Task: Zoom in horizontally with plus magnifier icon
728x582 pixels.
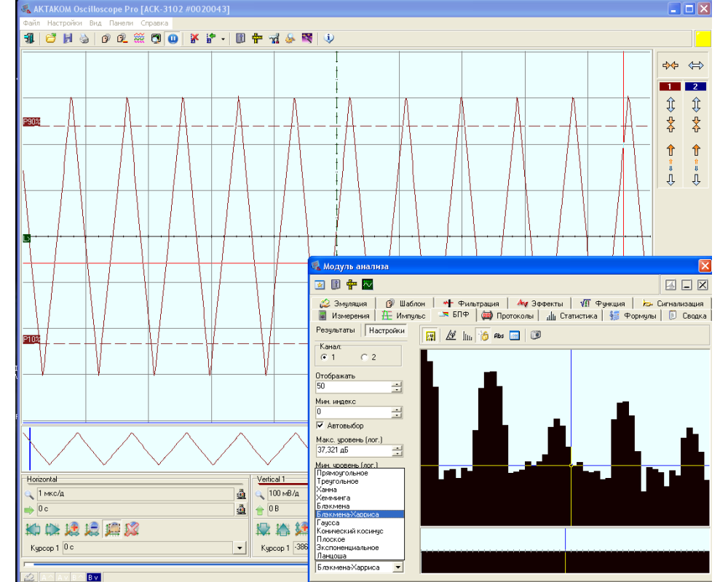Action: 72,529
